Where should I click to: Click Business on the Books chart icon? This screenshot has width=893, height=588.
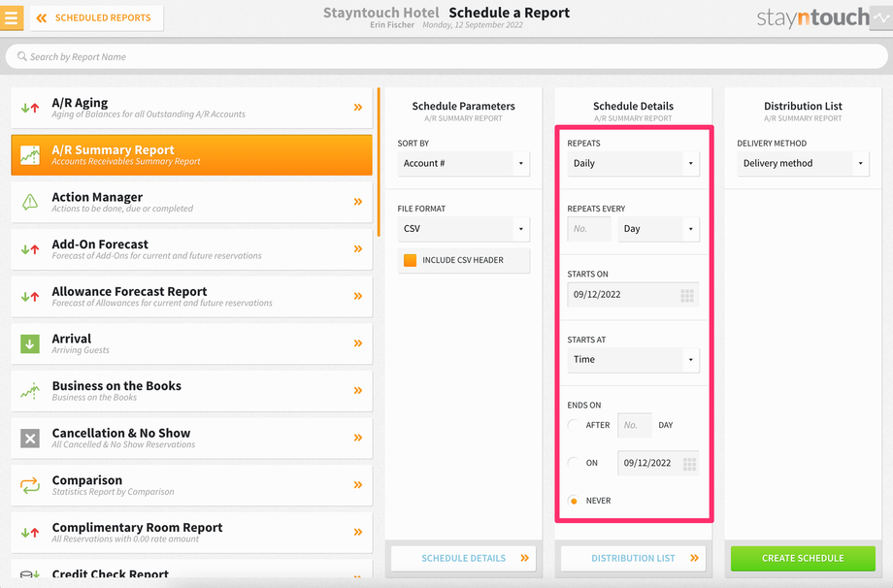click(x=30, y=391)
